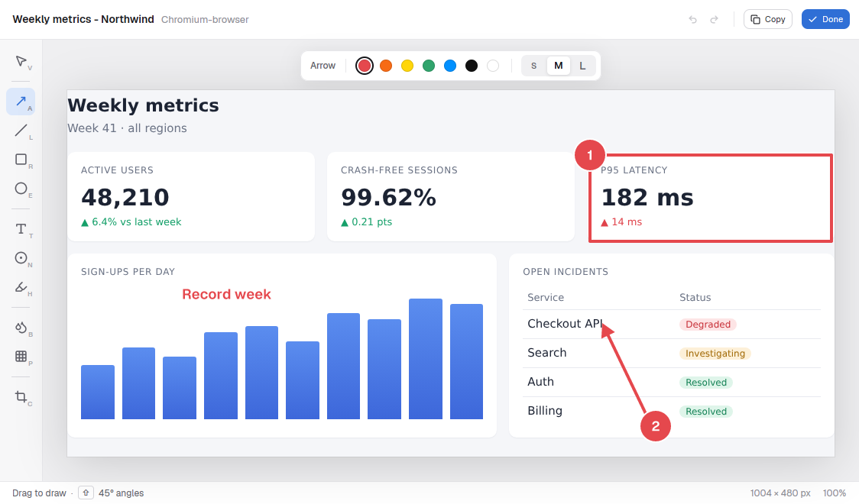Select the Rectangle tool

click(21, 160)
